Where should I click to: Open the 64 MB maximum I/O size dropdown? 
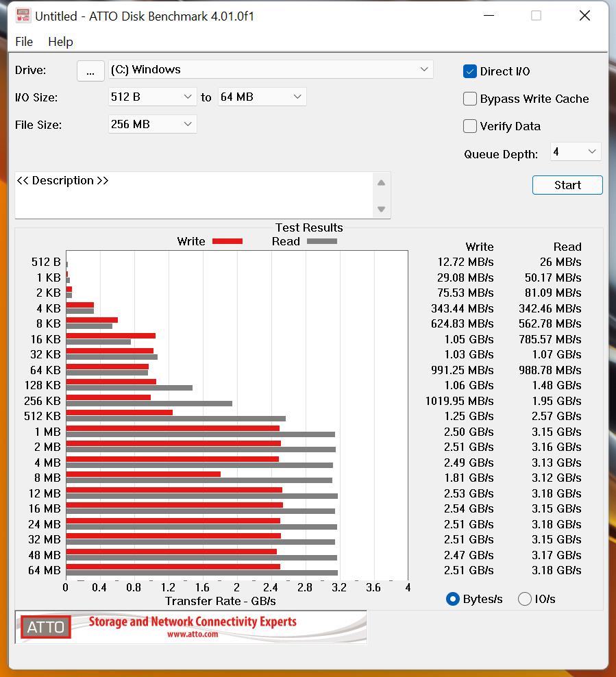(x=262, y=97)
